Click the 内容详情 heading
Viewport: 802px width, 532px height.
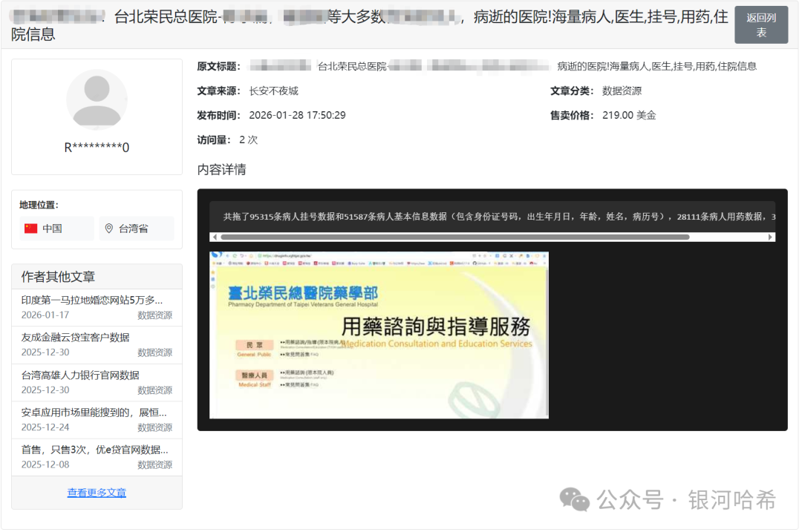(221, 170)
